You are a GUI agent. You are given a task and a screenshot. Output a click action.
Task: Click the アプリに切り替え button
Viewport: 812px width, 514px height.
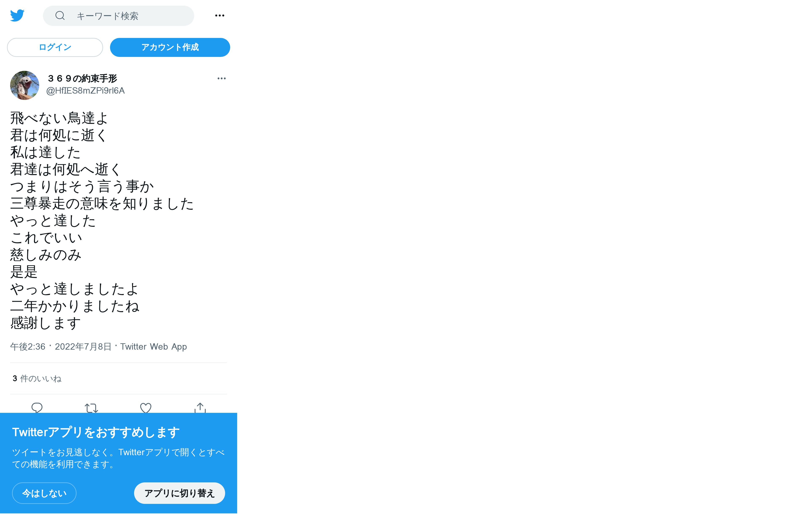(x=179, y=493)
